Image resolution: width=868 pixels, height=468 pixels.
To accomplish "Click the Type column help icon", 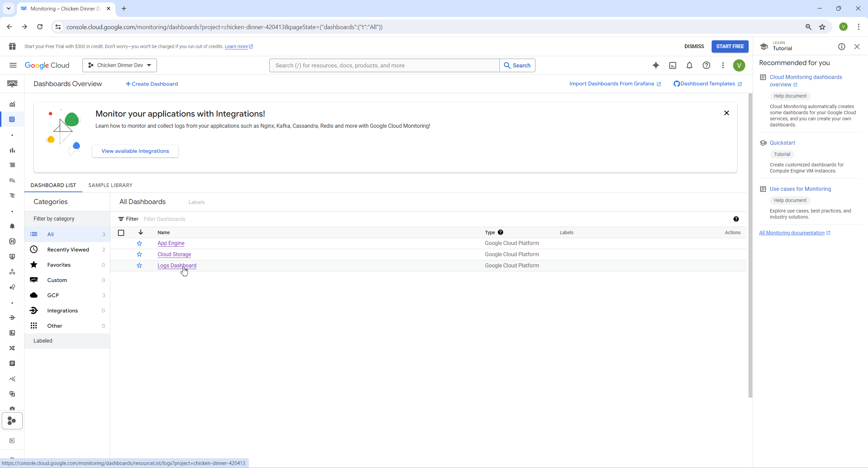I will pos(500,232).
